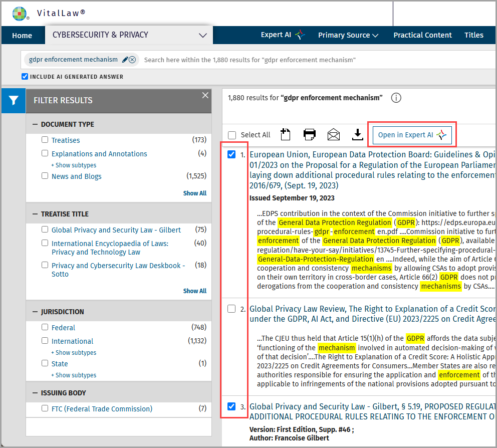Open Global Privacy Law Review result title
This screenshot has height=448, width=497.
pos(372,314)
